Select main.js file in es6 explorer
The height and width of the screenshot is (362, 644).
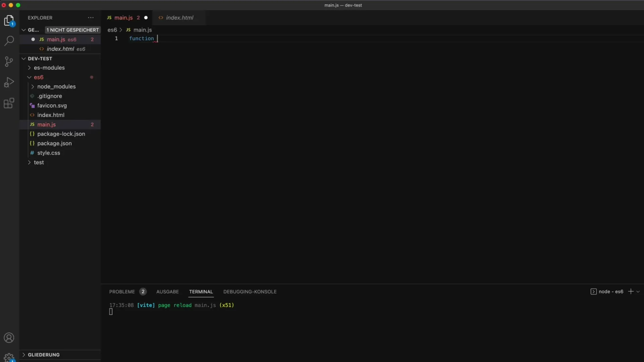(47, 124)
